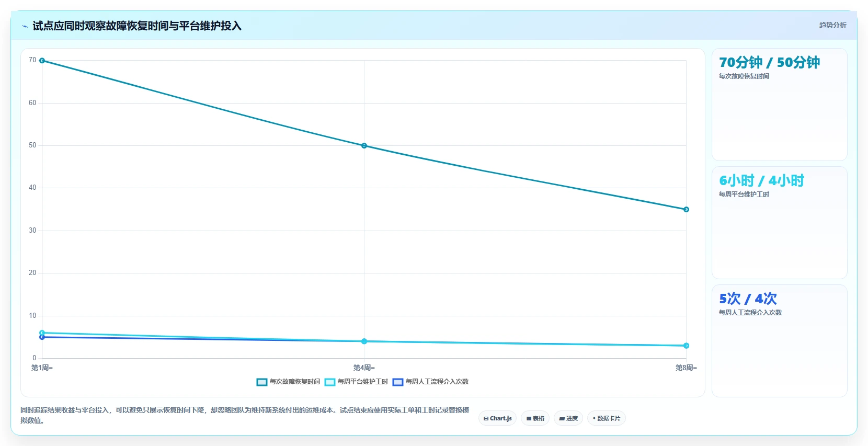Screen dimensions: 868x446
Task: Click the 6小时 / 4小时 metric value
Action: click(761, 181)
